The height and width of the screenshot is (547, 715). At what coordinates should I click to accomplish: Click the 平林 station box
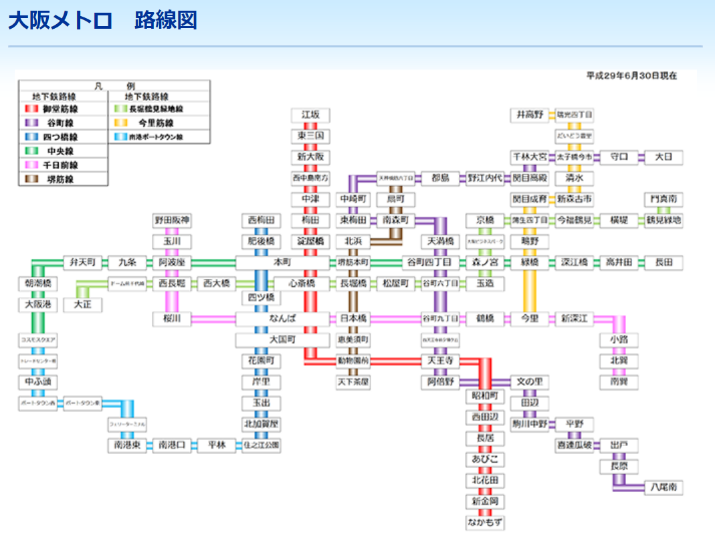(x=217, y=445)
